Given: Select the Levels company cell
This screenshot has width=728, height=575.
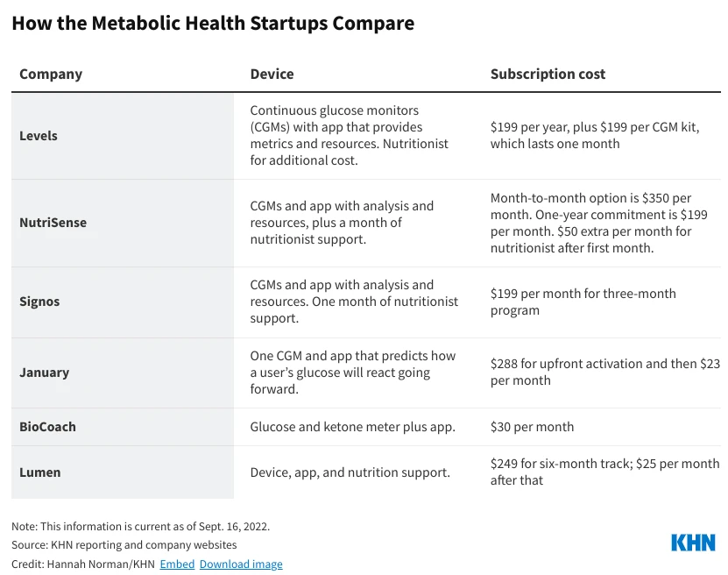Looking at the screenshot, I should (39, 136).
